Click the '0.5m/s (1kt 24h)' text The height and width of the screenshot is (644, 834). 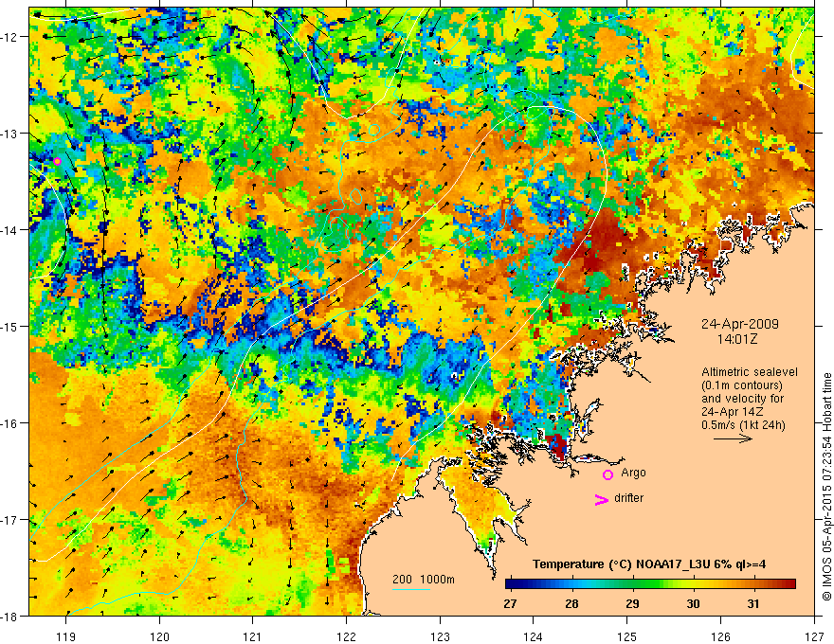744,425
